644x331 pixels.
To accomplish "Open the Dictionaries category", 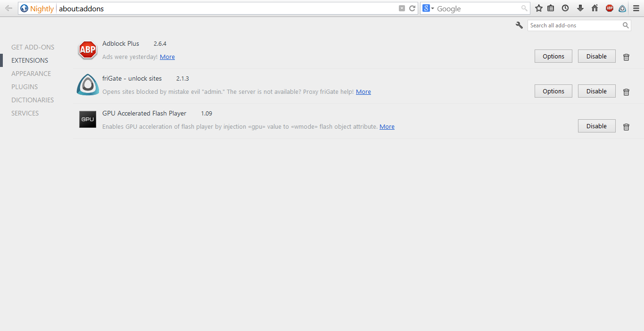I will [x=33, y=100].
